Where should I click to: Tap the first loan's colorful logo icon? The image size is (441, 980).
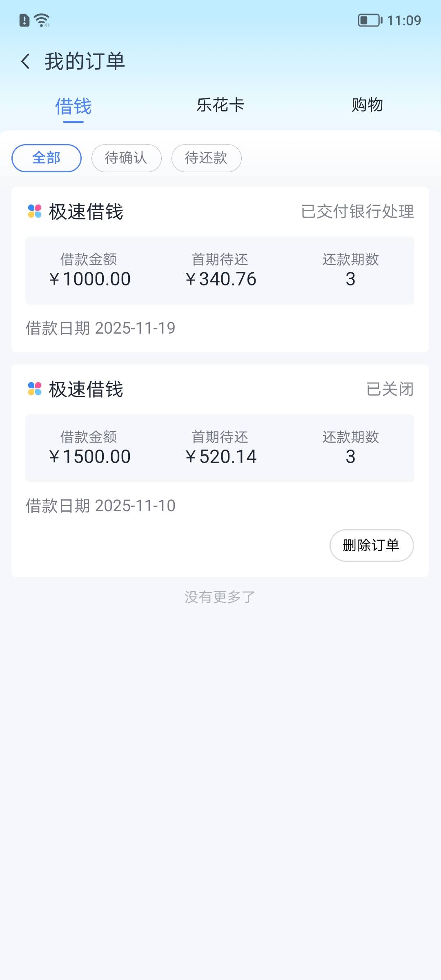35,212
